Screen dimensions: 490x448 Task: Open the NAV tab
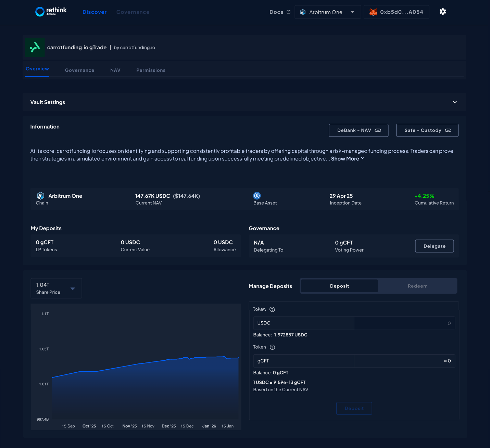tap(115, 70)
